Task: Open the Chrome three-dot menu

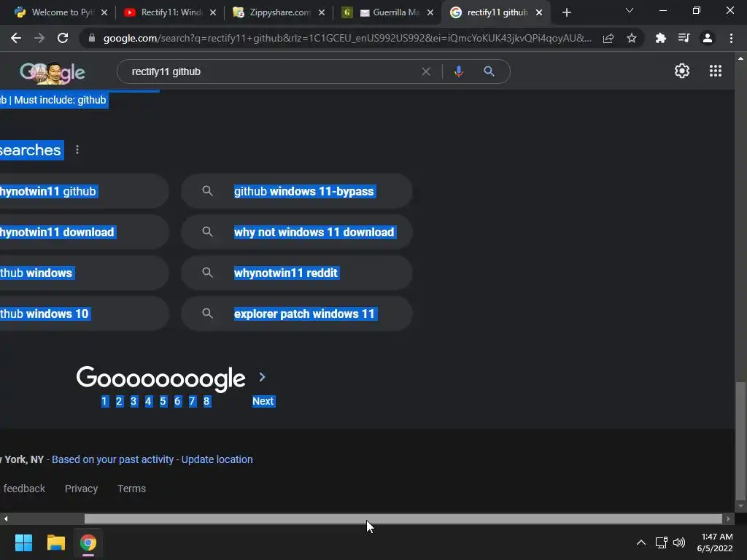Action: (731, 38)
